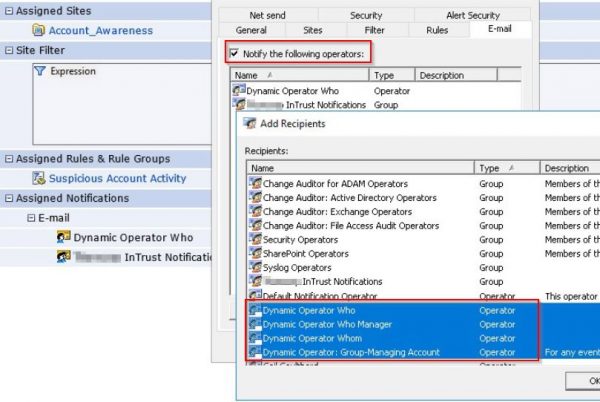Collapse the Assigned Sites section
The width and height of the screenshot is (600, 402).
coord(9,11)
